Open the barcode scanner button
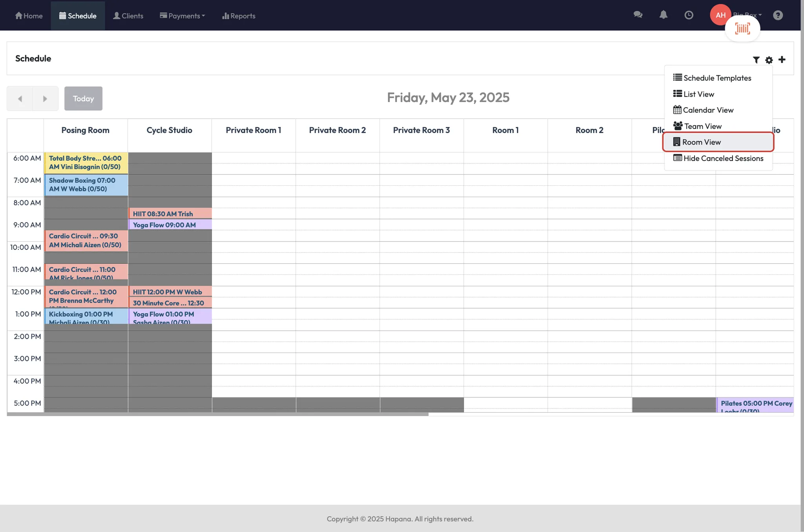Screen dimensions: 804x532 742,28
